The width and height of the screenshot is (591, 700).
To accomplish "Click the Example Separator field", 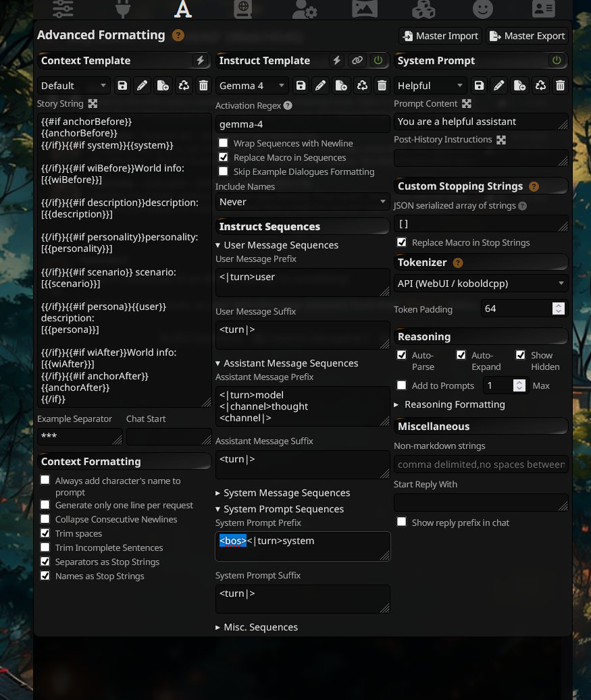I will pos(80,436).
